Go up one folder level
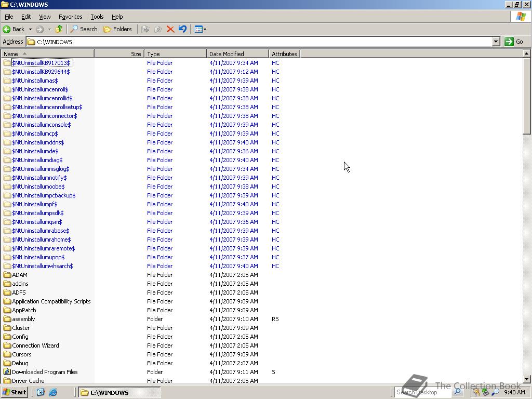Image resolution: width=532 pixels, height=399 pixels. (x=59, y=29)
